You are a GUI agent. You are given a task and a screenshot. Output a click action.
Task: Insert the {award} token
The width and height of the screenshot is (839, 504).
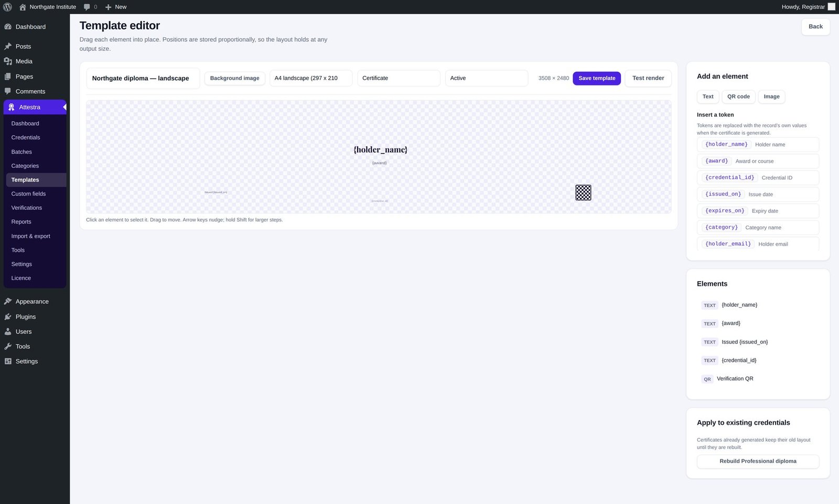(x=758, y=161)
